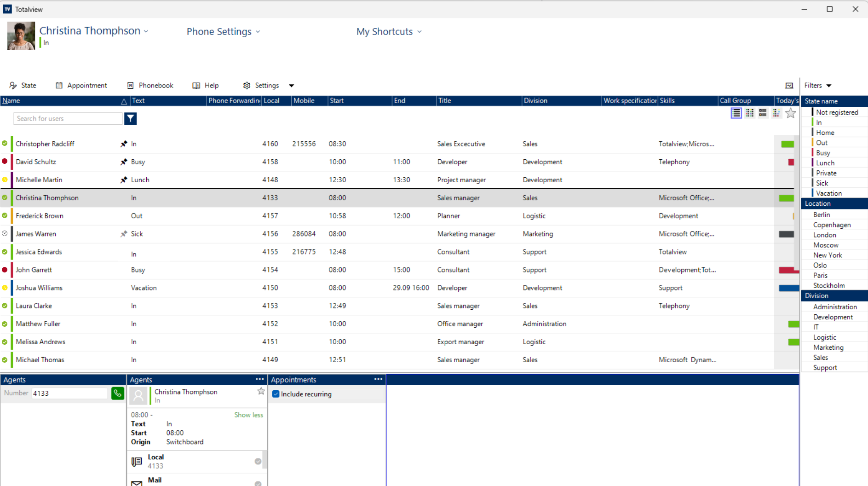Open the user search filter funnel icon
Screen dimensions: 868x486
point(131,119)
